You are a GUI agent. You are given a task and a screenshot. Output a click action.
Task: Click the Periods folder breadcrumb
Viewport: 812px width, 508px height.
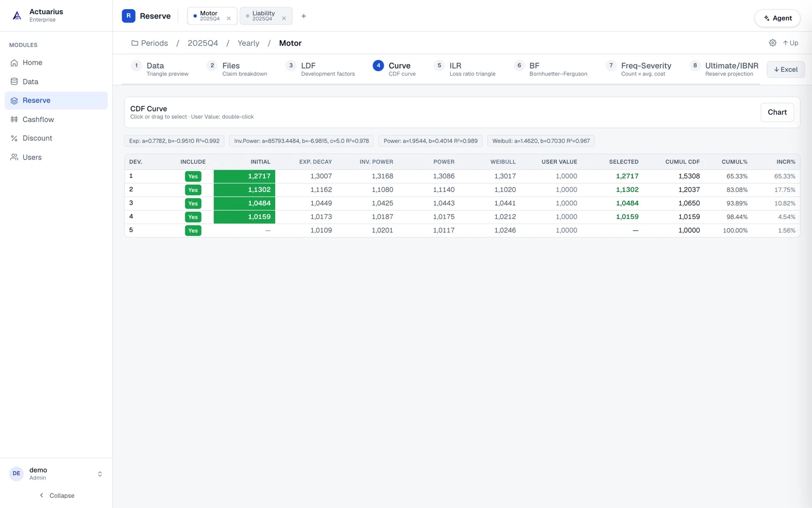[x=150, y=43]
